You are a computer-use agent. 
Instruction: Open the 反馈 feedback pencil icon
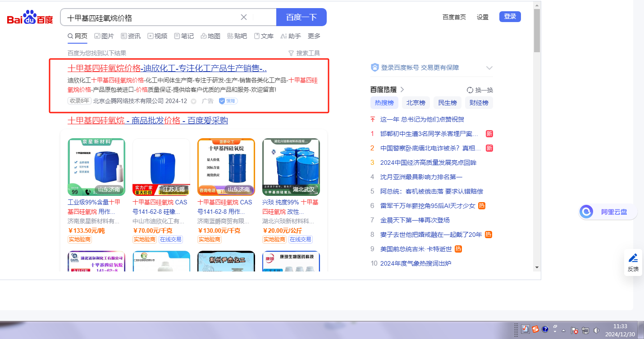point(633,262)
